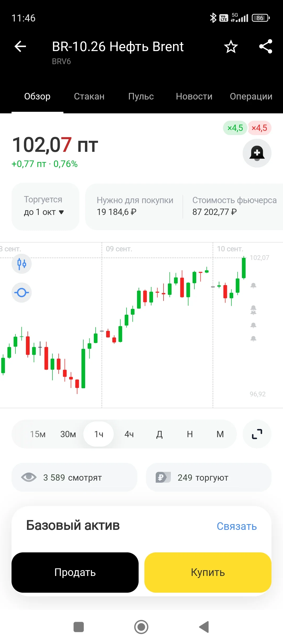The width and height of the screenshot is (283, 644).
Task: Tap the Связать link
Action: pyautogui.click(x=237, y=526)
